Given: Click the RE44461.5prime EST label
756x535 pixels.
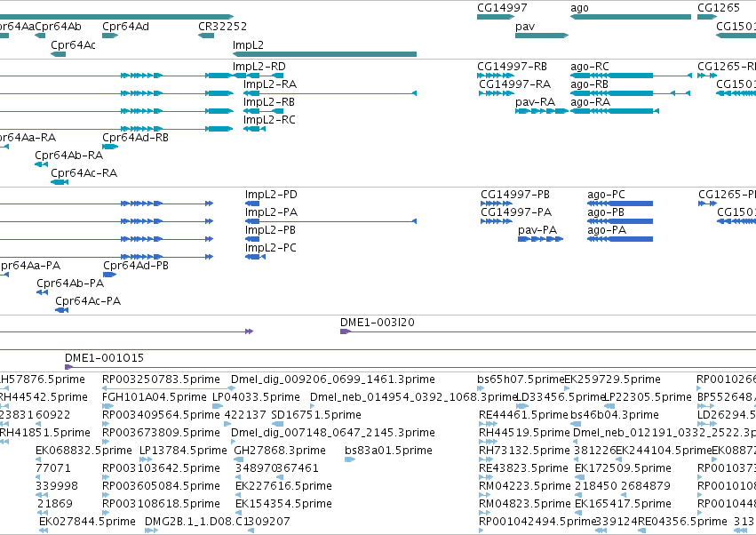Looking at the screenshot, I should pos(523,415).
